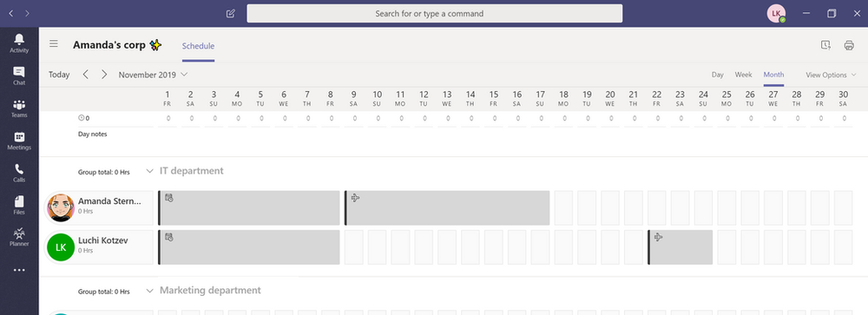Screen dimensions: 868x315
Task: Click the date header 30 SA
Action: [x=843, y=99]
